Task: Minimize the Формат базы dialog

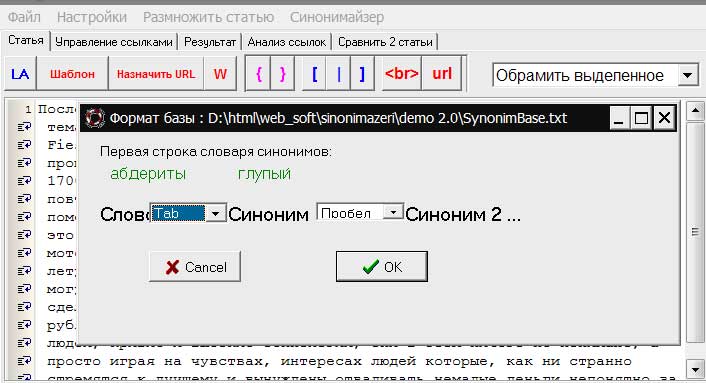Action: click(x=619, y=118)
